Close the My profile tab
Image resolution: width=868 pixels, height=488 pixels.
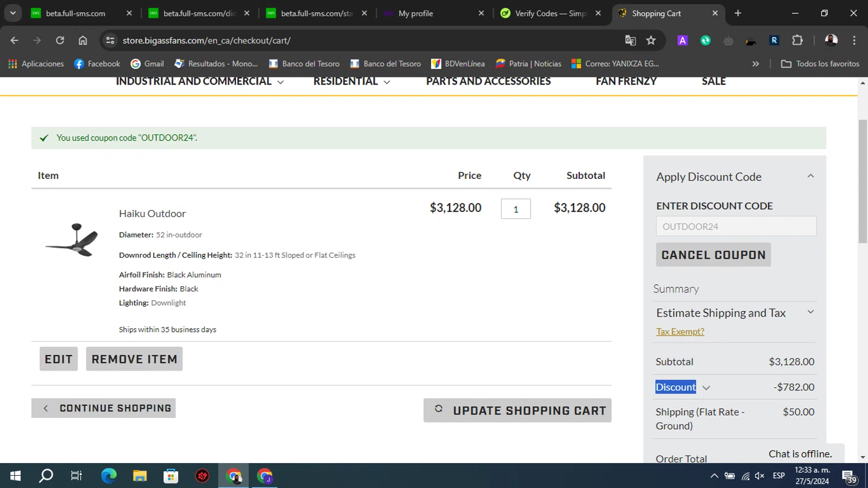(481, 13)
